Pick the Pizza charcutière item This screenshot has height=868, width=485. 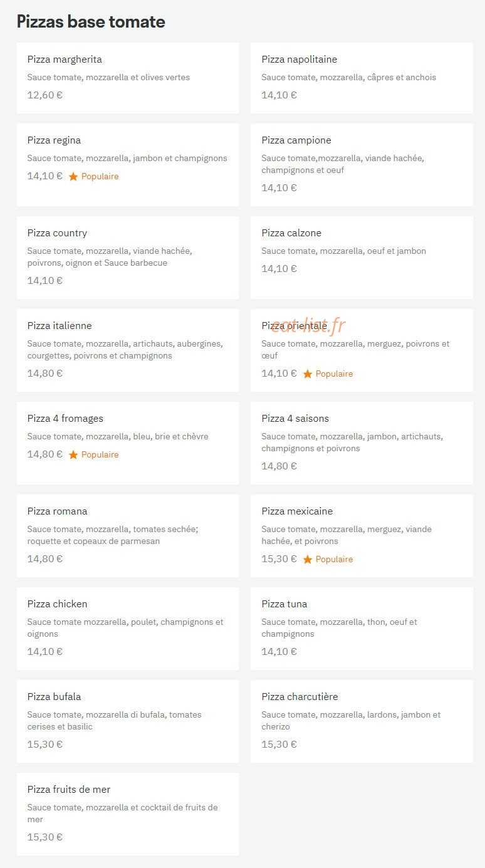coord(362,721)
